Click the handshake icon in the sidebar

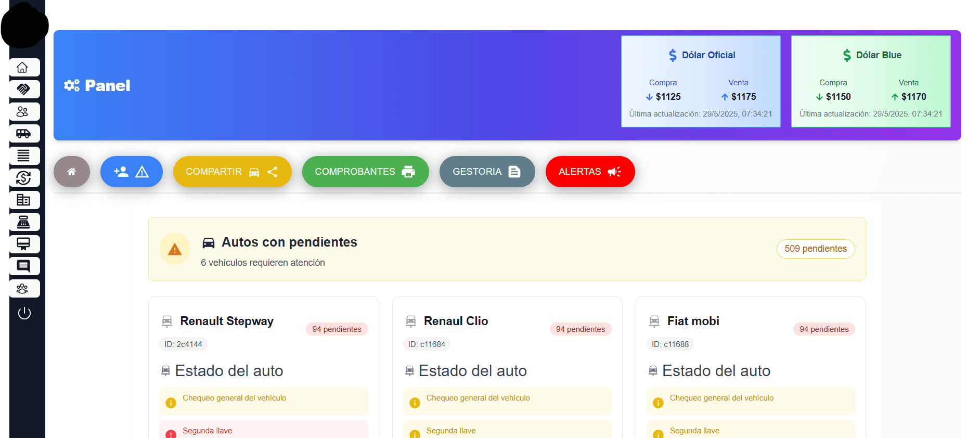click(x=24, y=89)
